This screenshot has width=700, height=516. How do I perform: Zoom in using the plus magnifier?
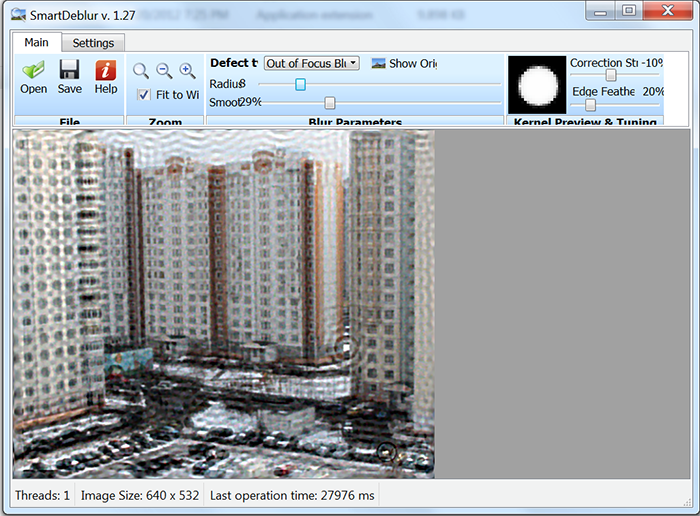tap(187, 71)
